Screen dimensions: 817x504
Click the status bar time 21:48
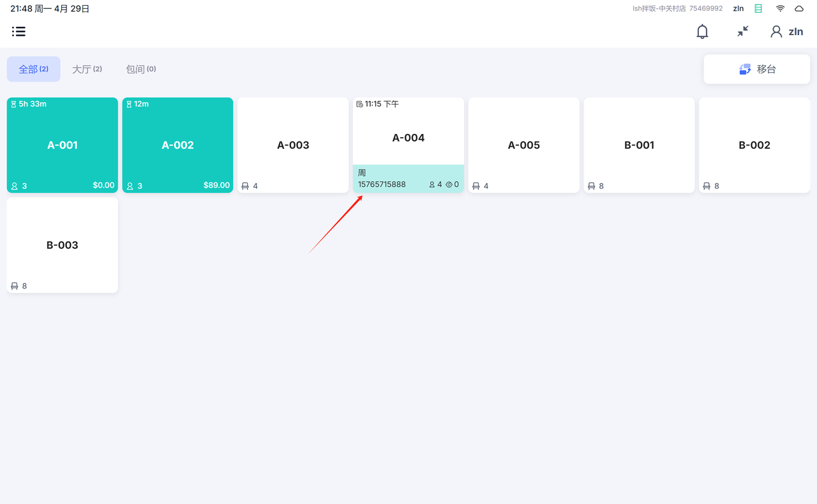click(x=21, y=9)
